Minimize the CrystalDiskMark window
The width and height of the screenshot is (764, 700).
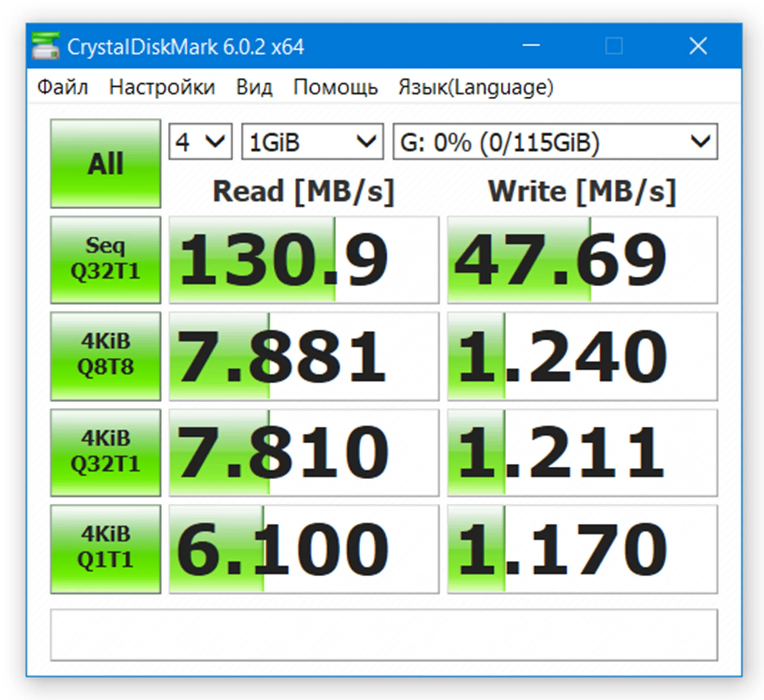point(531,45)
